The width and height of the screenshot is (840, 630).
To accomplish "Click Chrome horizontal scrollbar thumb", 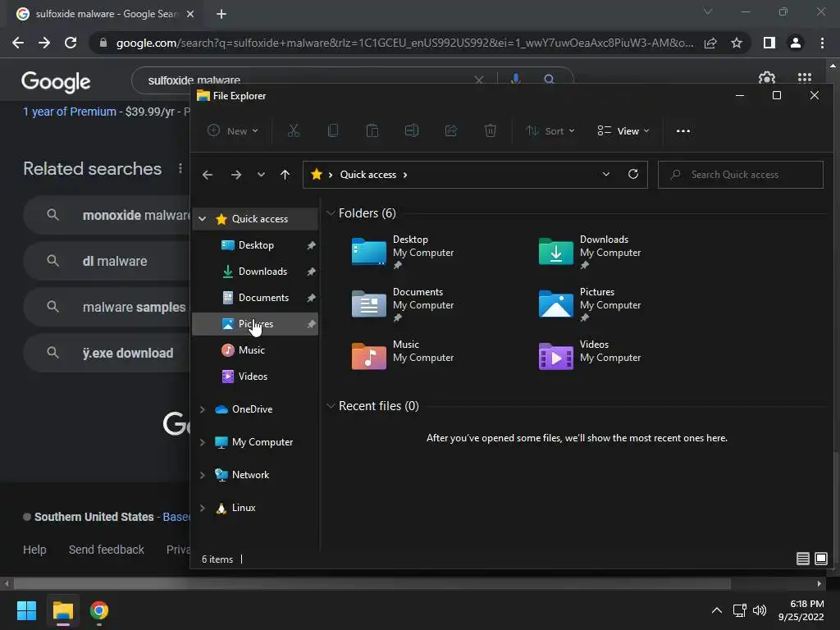I will (372, 583).
